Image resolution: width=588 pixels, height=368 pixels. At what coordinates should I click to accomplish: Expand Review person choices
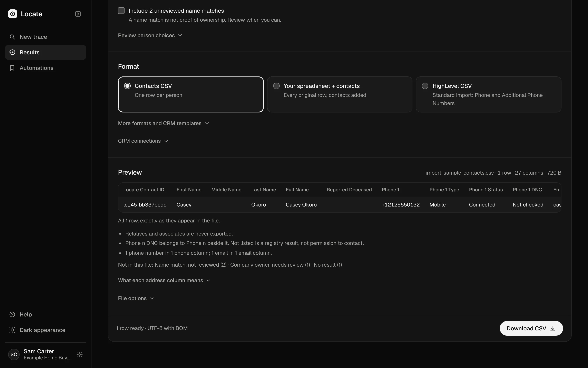(x=150, y=35)
